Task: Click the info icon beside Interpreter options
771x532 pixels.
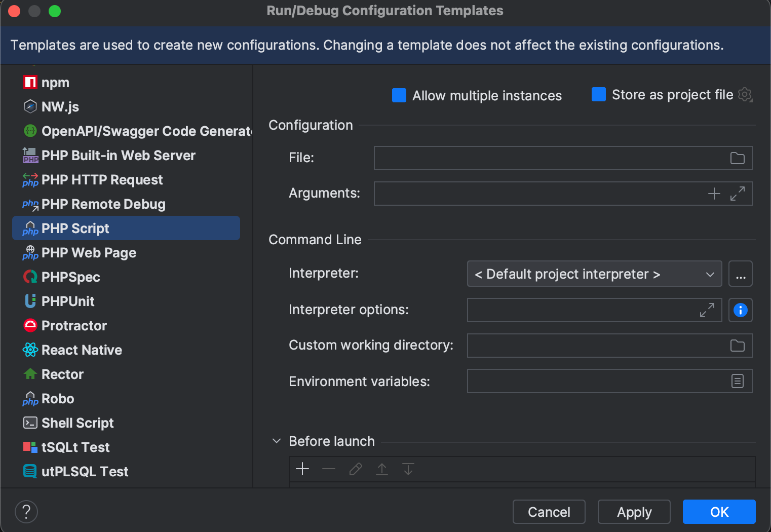Action: [x=741, y=310]
